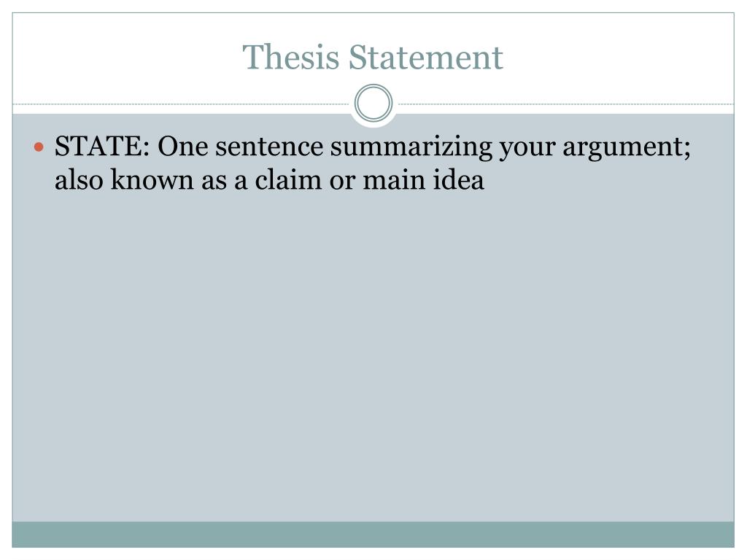Click the word "known" in second line
Image resolution: width=747 pixels, height=560 pixels.
tap(152, 180)
